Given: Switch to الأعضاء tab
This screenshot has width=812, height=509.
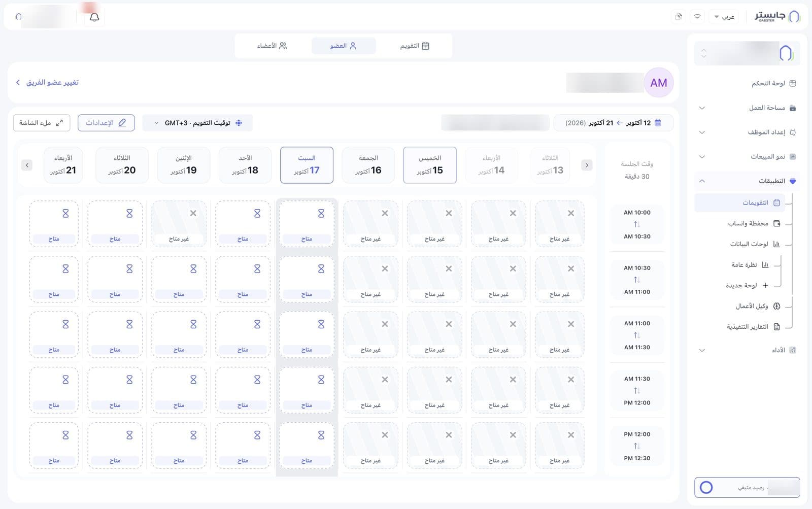Looking at the screenshot, I should [x=272, y=46].
